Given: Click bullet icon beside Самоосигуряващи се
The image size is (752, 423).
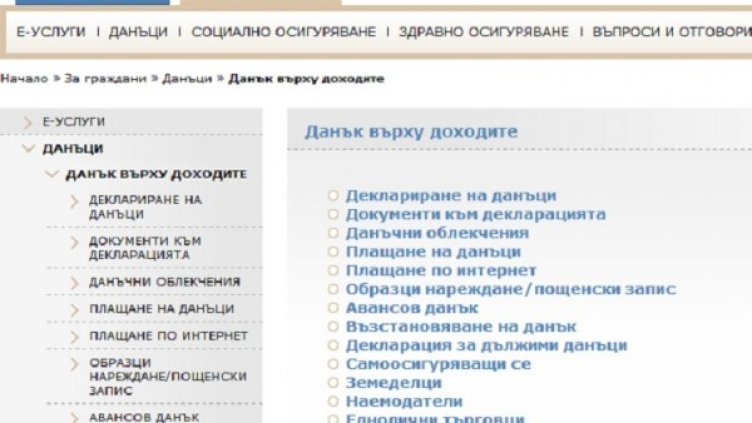Looking at the screenshot, I should (333, 364).
